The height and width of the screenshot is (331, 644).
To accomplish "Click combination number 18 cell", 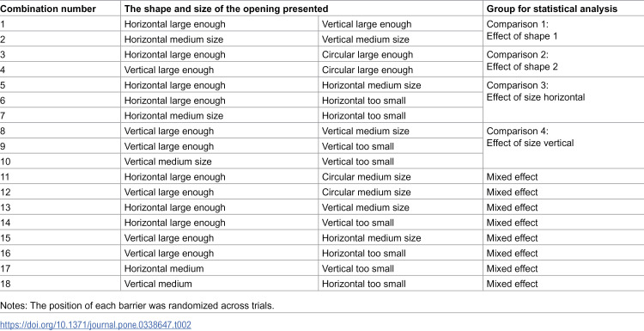I will [60, 284].
